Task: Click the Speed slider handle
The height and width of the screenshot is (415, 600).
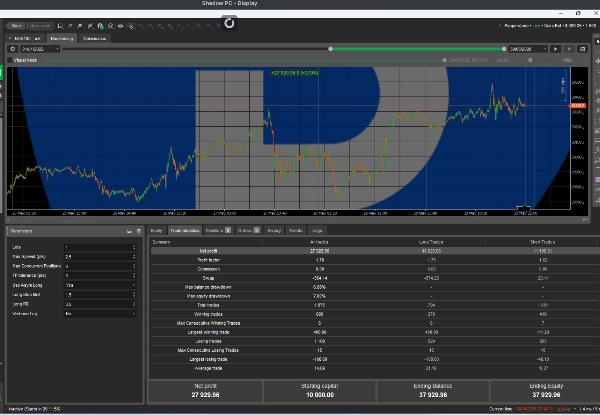Action: [x=530, y=60]
